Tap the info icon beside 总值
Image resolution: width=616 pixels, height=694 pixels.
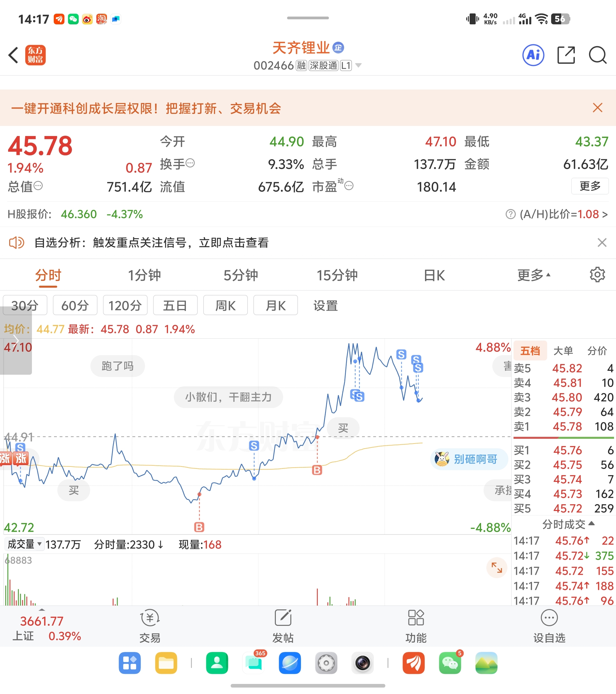38,186
